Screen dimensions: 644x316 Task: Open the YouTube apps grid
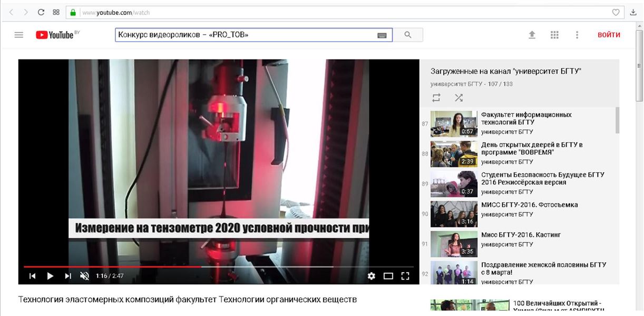coord(554,35)
